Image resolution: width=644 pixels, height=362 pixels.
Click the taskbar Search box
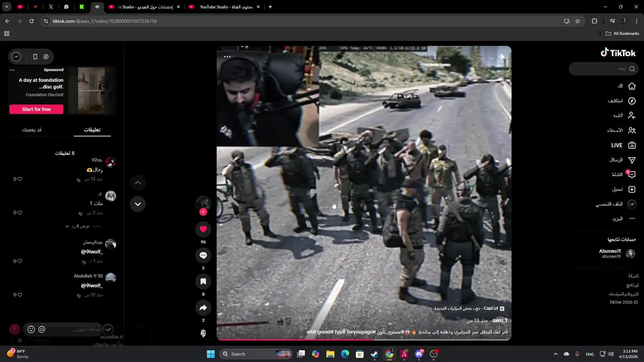pos(256,354)
